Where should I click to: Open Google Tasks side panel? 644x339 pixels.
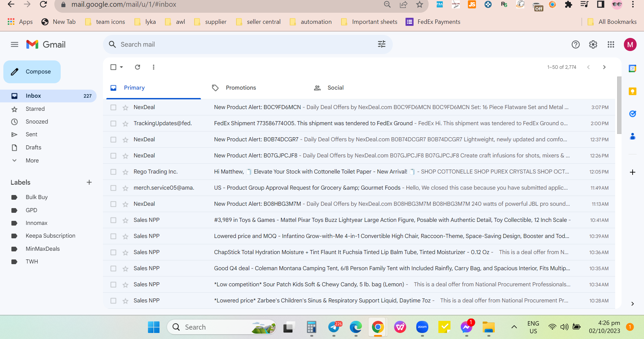633,114
